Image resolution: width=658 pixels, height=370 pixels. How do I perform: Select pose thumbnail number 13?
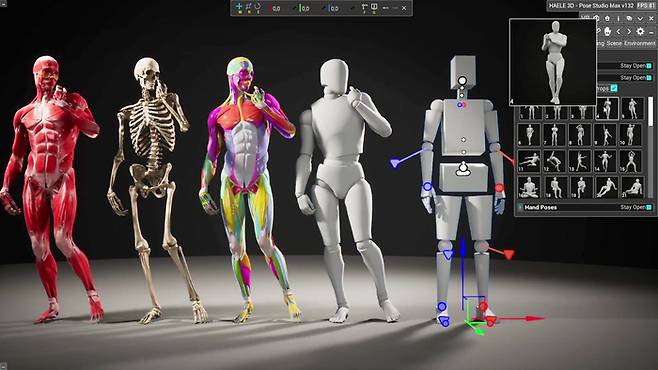tap(580, 161)
